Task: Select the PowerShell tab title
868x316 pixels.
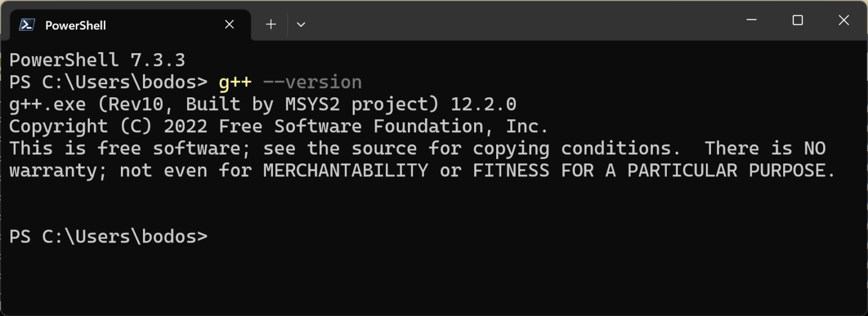Action: tap(75, 25)
